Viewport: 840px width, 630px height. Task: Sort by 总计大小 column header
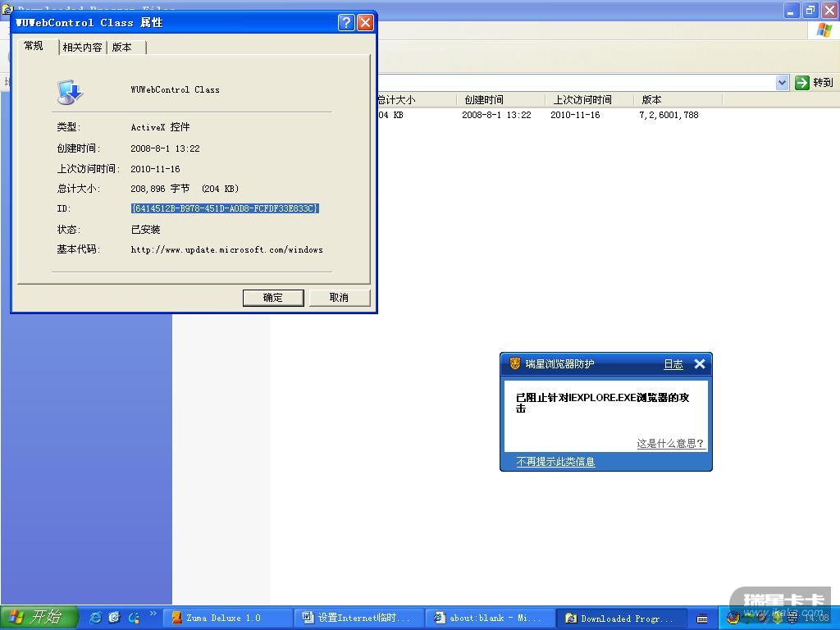pos(417,99)
